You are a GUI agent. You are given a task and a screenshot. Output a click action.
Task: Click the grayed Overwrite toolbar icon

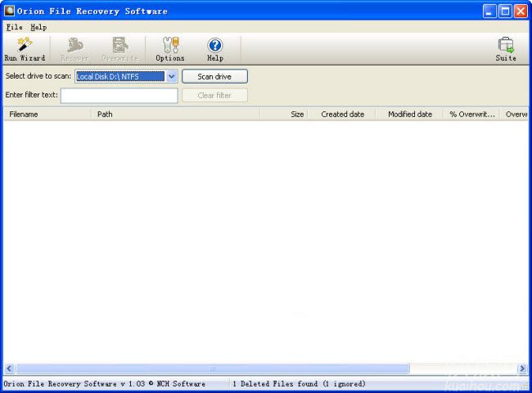pos(119,49)
